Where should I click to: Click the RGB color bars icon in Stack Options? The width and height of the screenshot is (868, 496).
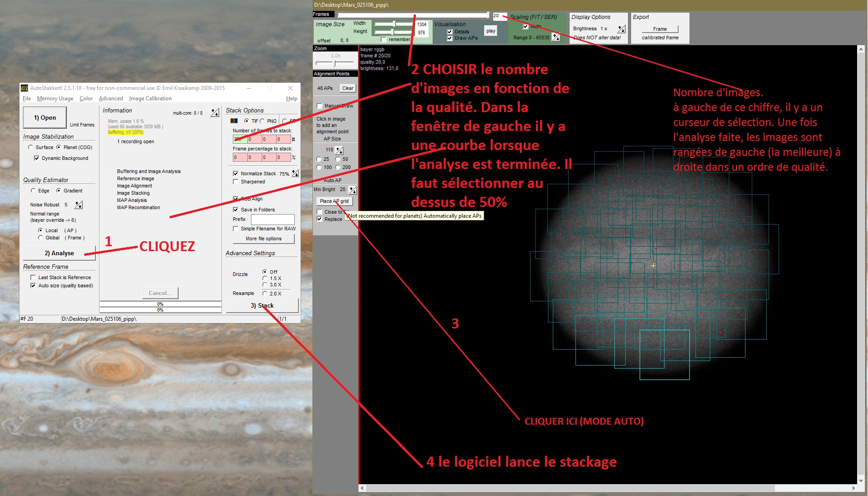tap(234, 121)
